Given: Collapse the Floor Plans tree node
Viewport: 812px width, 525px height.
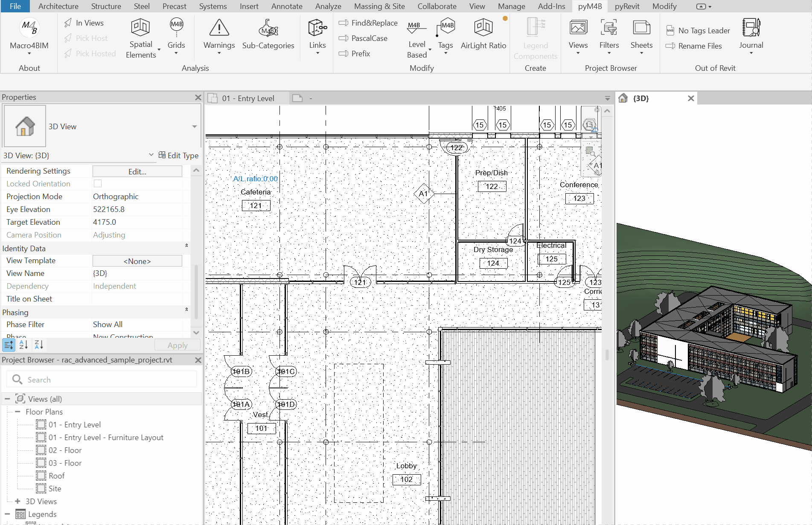Looking at the screenshot, I should coord(17,412).
